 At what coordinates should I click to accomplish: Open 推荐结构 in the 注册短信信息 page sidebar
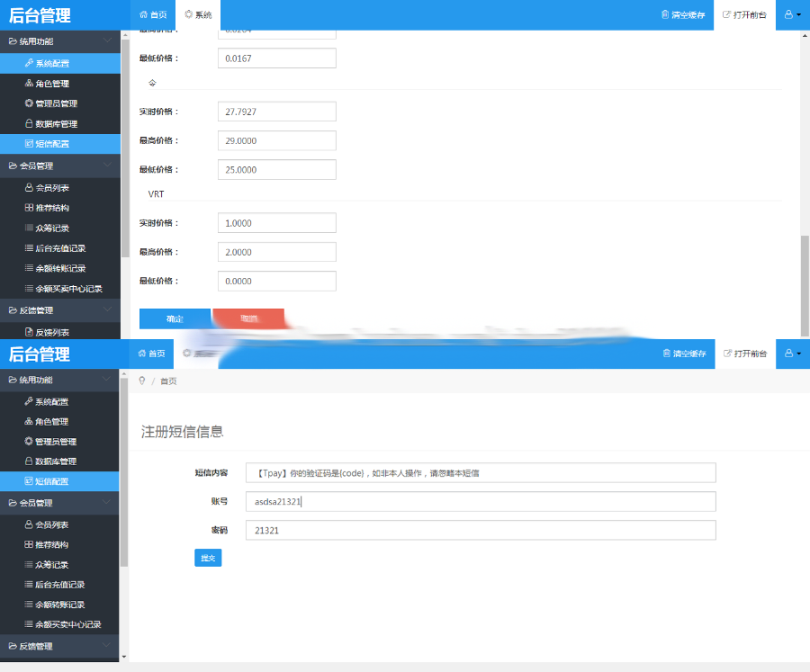tap(59, 544)
